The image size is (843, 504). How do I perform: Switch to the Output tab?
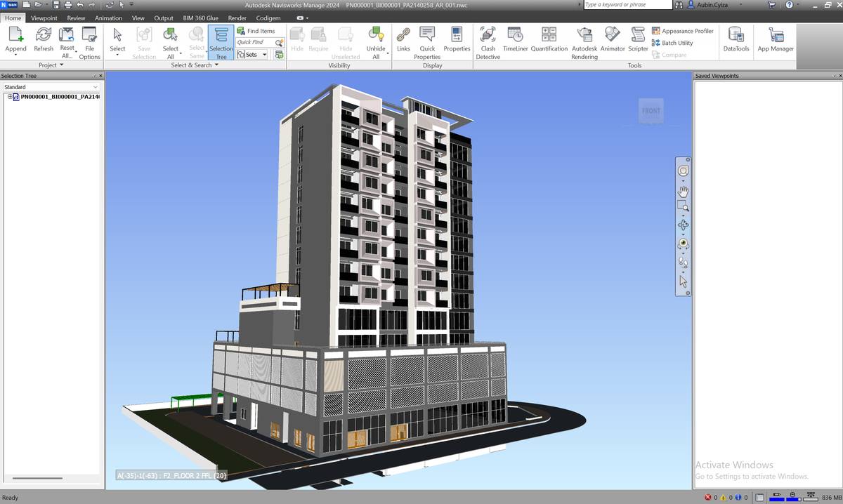click(164, 18)
